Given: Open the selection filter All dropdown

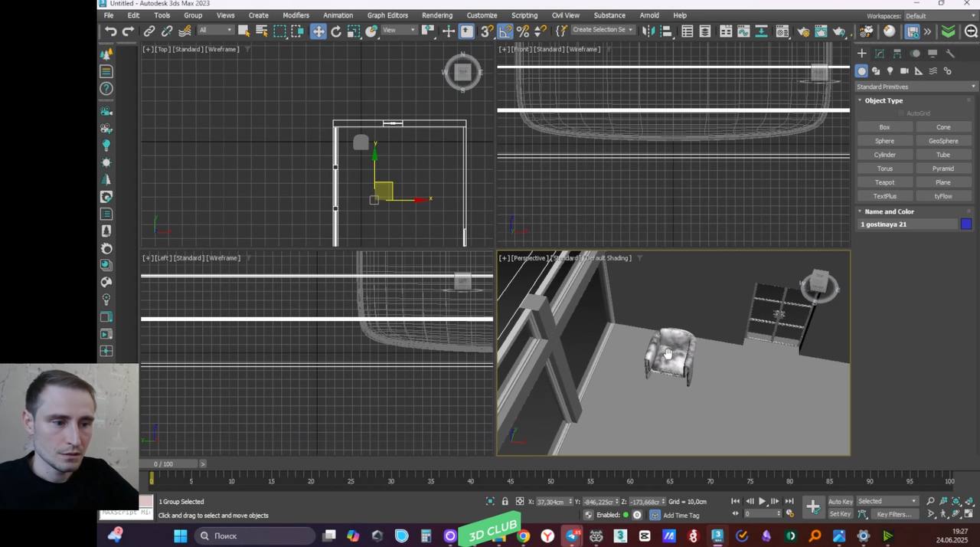Looking at the screenshot, I should [215, 31].
